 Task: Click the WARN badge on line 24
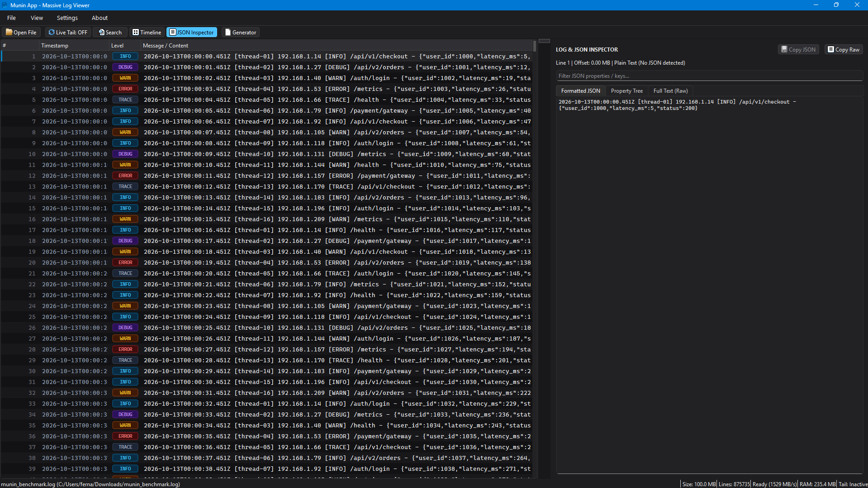point(125,306)
